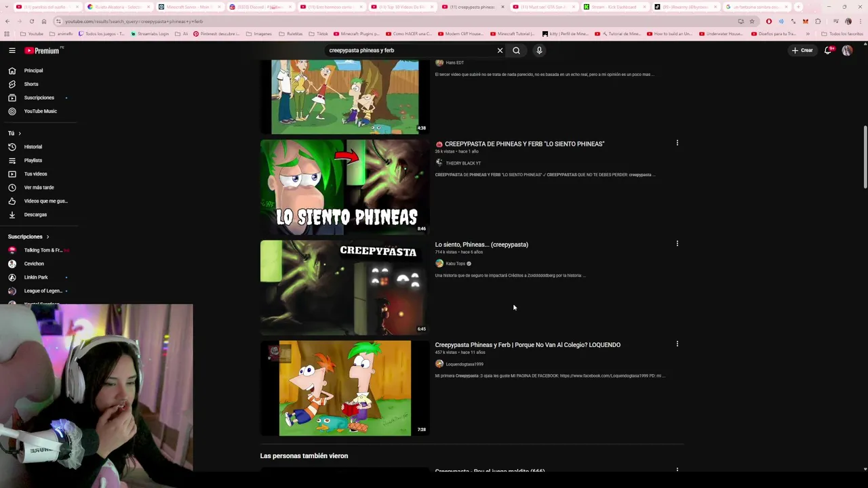
Task: Switch to the Discord tab
Action: (x=260, y=7)
